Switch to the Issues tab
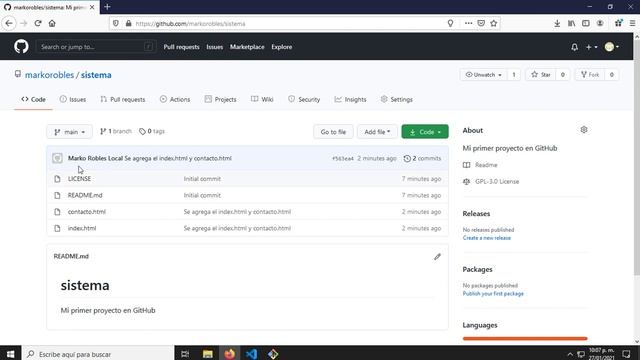The width and height of the screenshot is (640, 360). 73,99
